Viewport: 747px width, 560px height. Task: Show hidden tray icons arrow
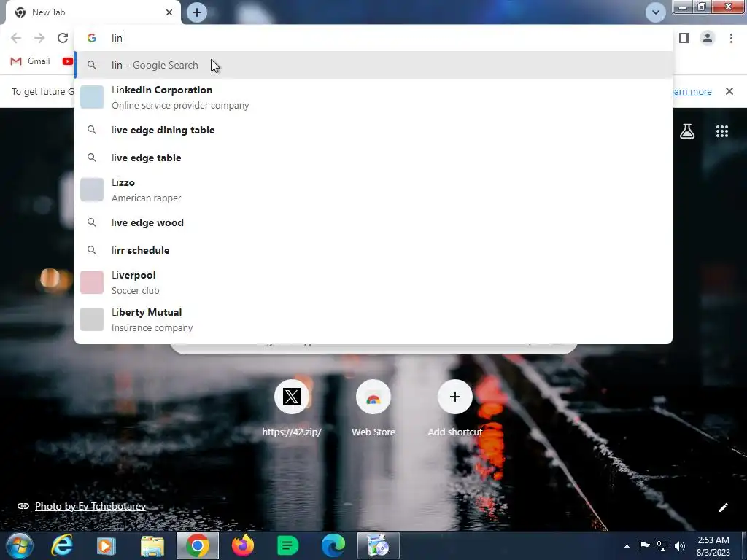point(627,546)
